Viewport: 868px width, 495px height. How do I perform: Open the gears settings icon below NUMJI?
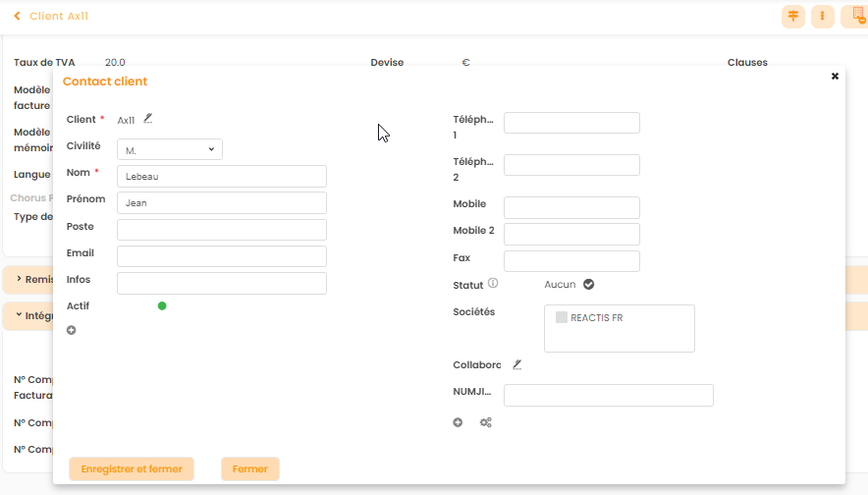tap(485, 422)
